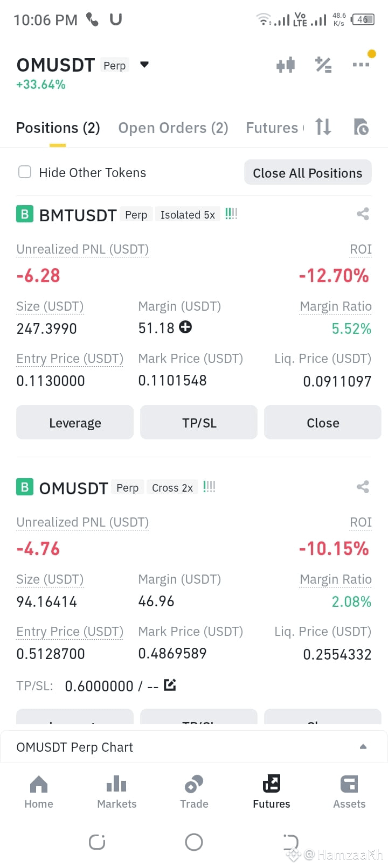
Task: Edit OMUSDT TP/SL pencil icon
Action: point(170,685)
